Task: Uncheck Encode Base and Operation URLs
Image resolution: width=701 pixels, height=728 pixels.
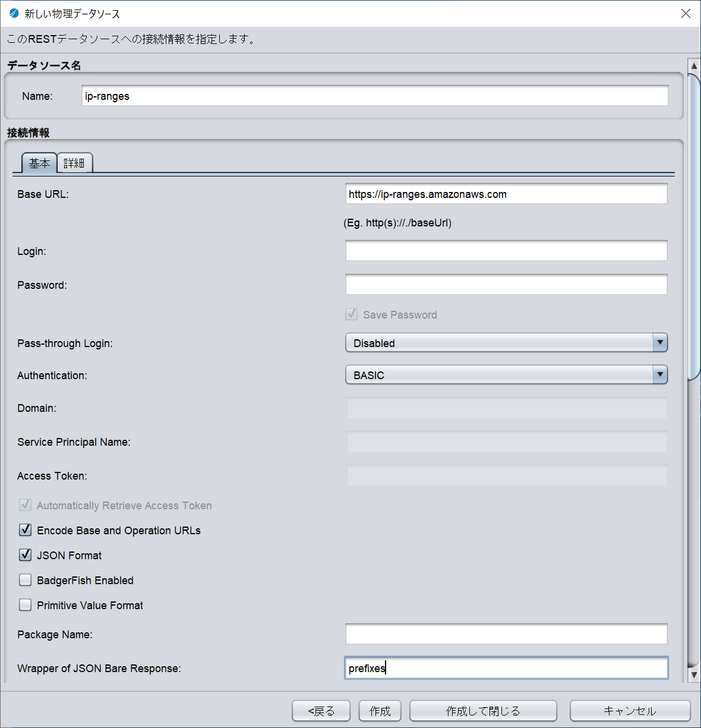Action: 26,530
